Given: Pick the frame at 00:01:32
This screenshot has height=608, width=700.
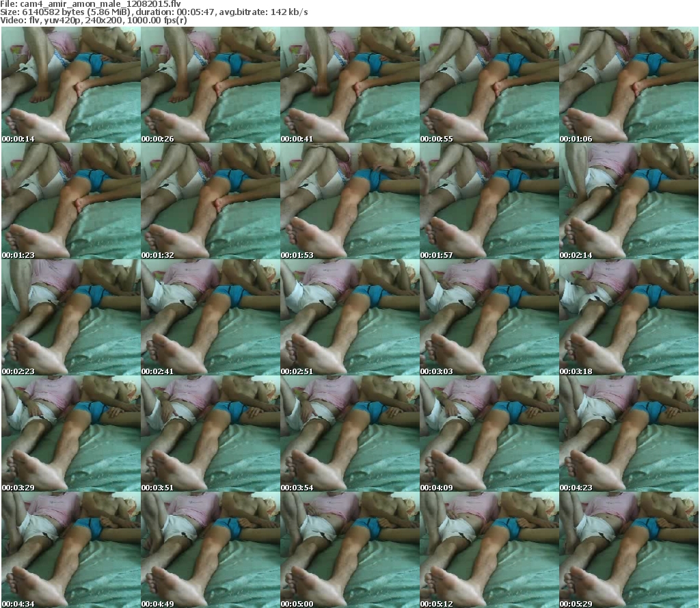Looking at the screenshot, I should [x=211, y=201].
